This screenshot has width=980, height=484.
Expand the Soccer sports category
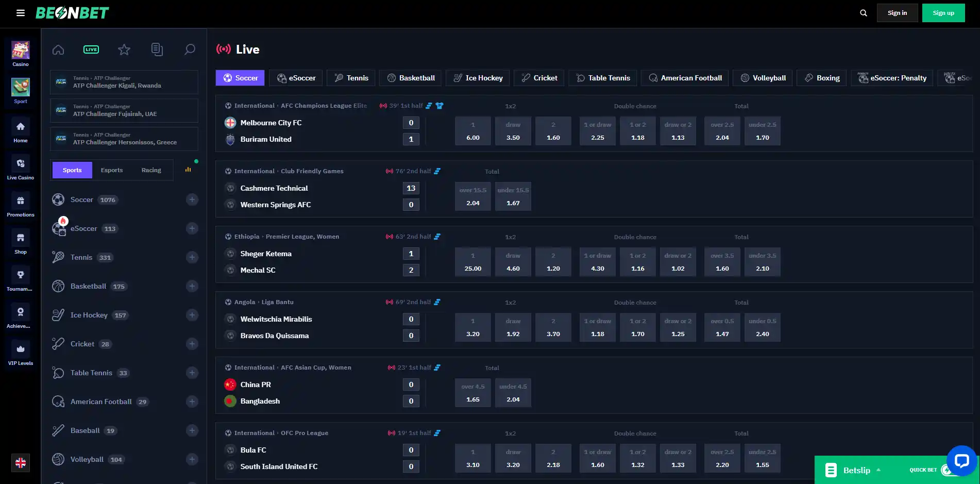(192, 199)
